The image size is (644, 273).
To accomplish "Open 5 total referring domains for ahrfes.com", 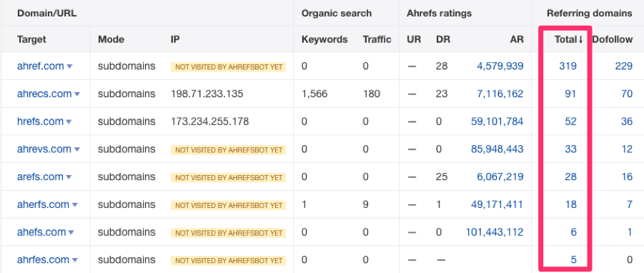I will [573, 260].
